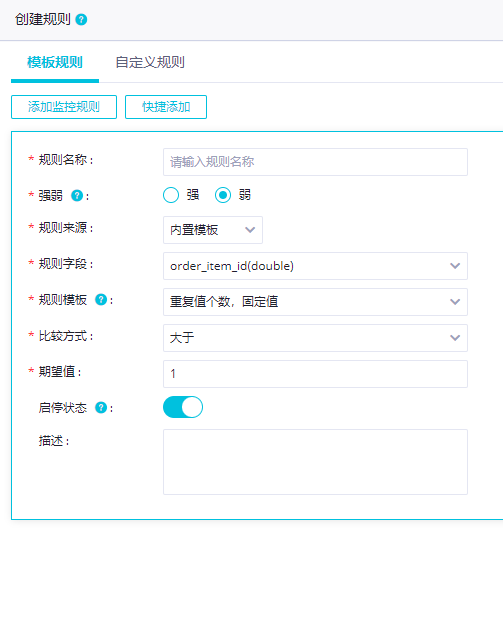503x620 pixels.
Task: Click chevron arrow of 规则模板 dropdown
Action: coord(455,302)
